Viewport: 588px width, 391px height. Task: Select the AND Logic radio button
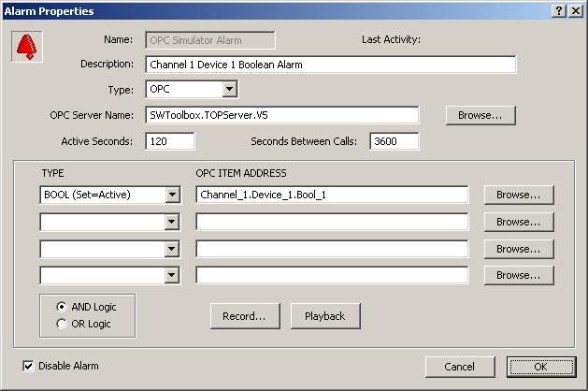click(63, 307)
